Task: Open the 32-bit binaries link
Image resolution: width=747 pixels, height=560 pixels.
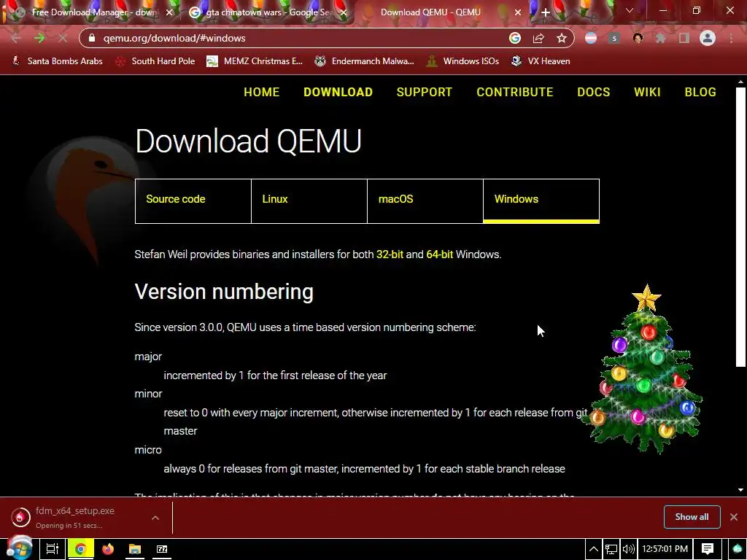Action: point(390,254)
